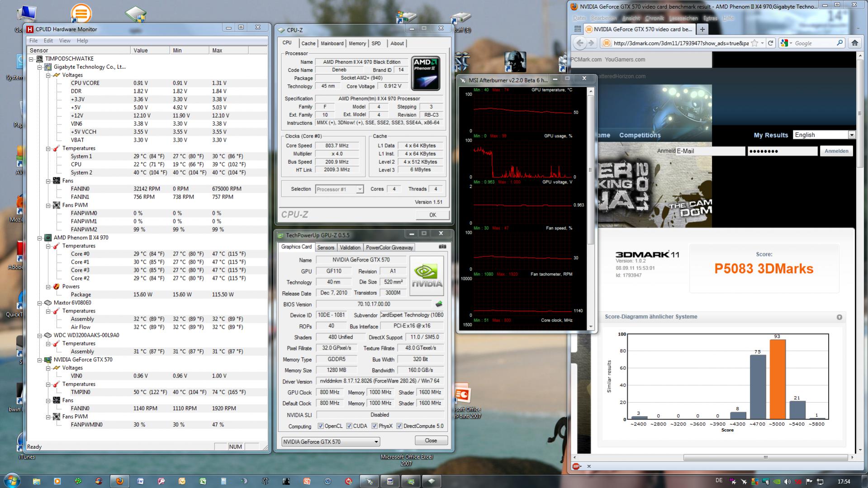Bookmark this page with star icon
The width and height of the screenshot is (868, 488).
754,43
